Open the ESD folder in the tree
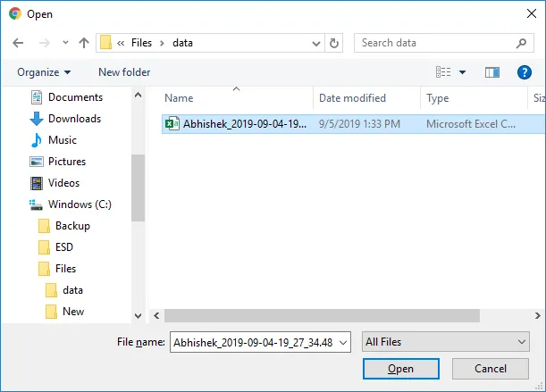Viewport: 546px width, 392px height. (x=64, y=247)
